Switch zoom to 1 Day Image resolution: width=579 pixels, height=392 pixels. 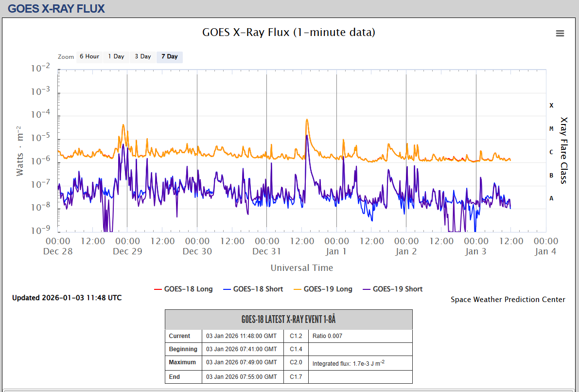116,56
